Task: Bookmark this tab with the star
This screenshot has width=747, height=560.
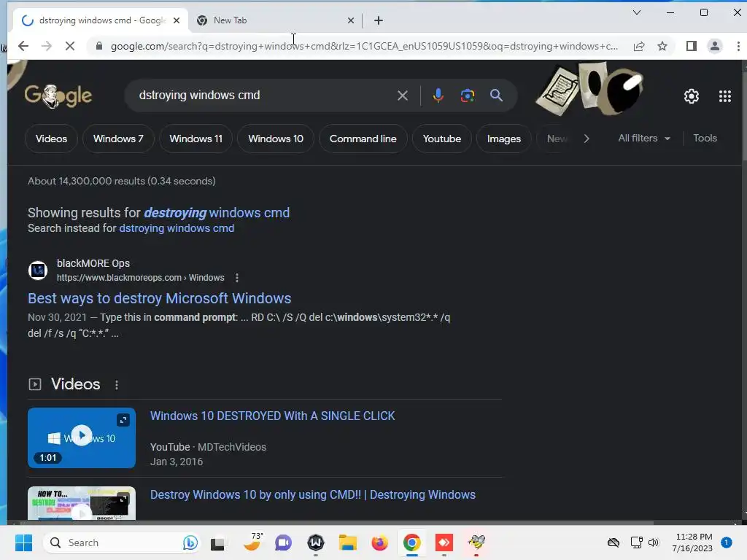Action: click(662, 46)
